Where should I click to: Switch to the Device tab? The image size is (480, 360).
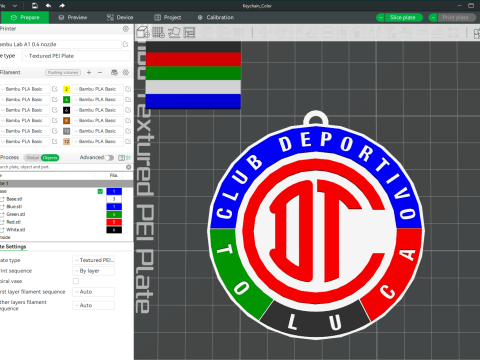coord(120,17)
